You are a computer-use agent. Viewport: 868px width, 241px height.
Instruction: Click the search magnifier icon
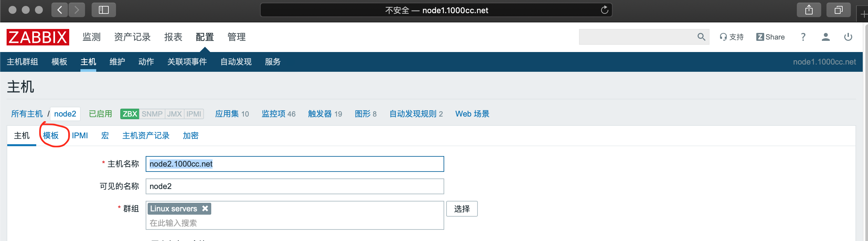click(x=701, y=37)
